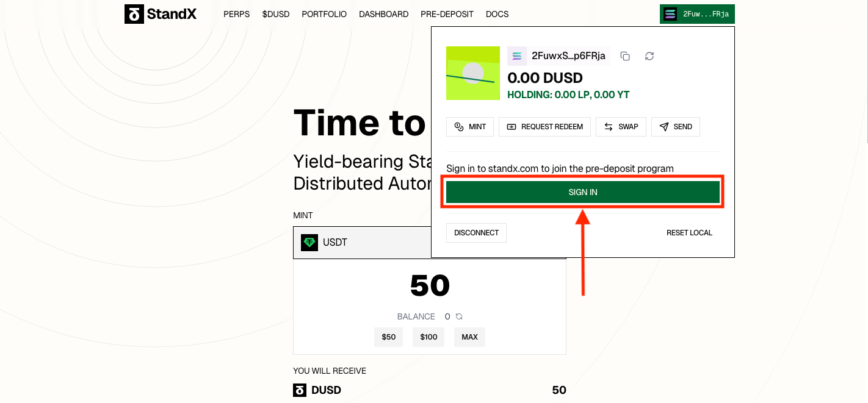Select the $100 preset amount
The width and height of the screenshot is (868, 403).
click(x=429, y=337)
